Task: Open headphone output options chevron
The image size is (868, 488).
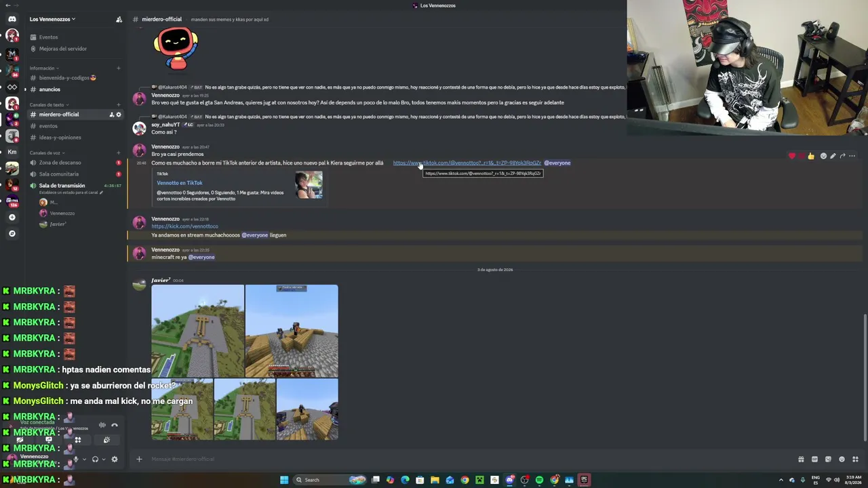Action: [104, 460]
